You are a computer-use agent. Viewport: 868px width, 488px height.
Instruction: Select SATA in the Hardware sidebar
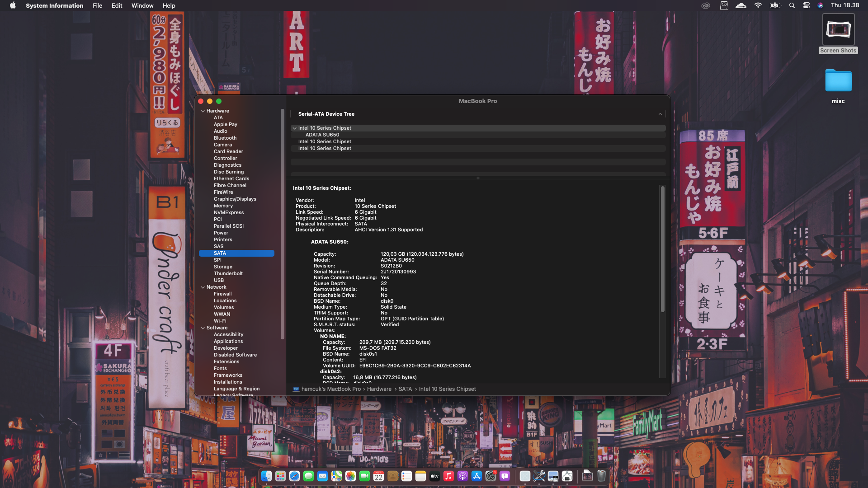[220, 253]
